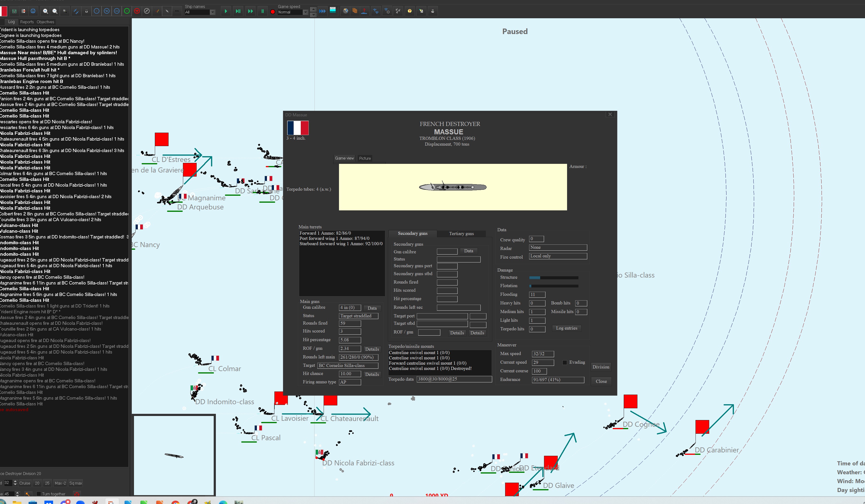Toggle the Turn together checkbox

pyautogui.click(x=39, y=494)
